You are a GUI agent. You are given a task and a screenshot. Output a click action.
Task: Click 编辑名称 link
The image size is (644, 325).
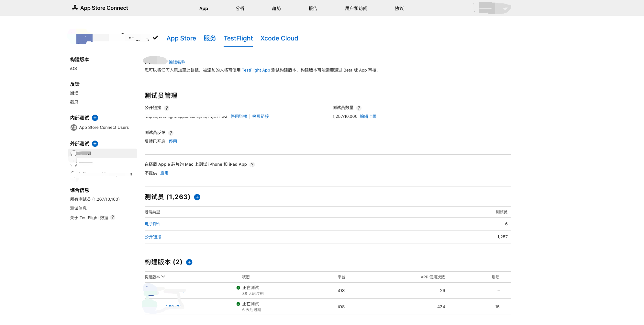point(177,62)
